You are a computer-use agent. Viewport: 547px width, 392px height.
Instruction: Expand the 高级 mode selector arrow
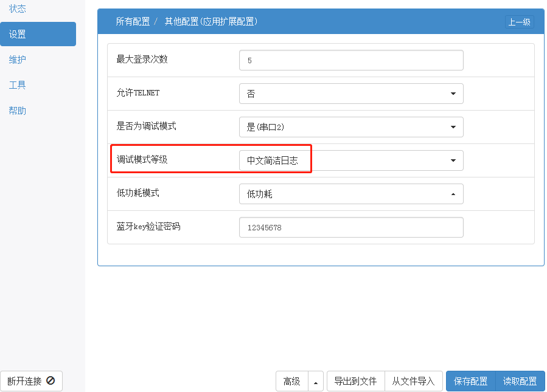[316, 381]
